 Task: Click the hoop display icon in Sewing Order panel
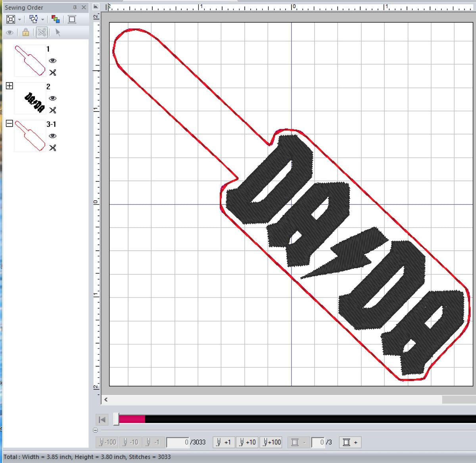[72, 19]
